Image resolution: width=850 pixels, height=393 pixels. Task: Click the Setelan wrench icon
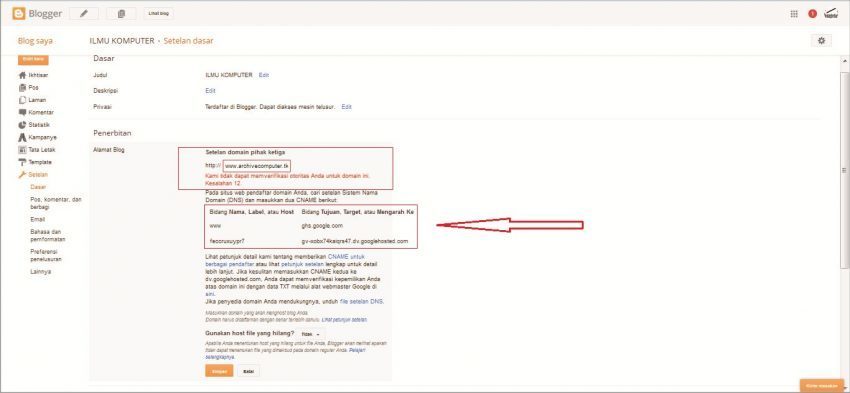(22, 175)
